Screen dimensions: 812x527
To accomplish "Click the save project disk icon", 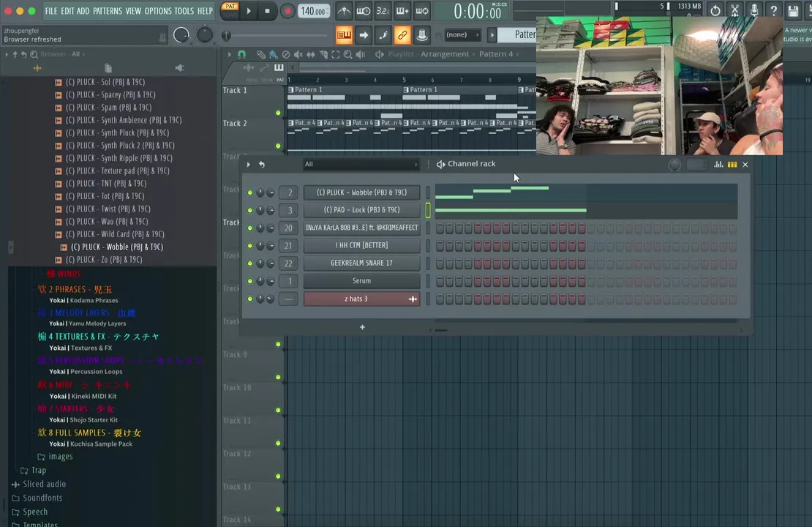I will tap(794, 10).
